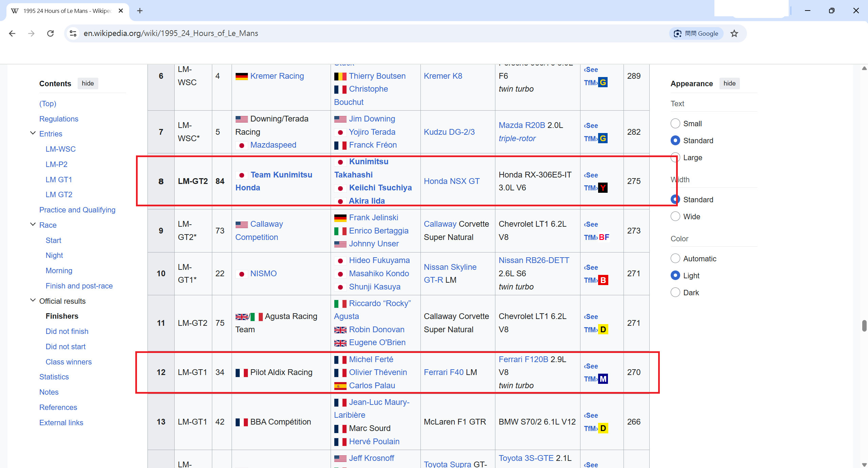
Task: Click the Yokohama Y tyre badge
Action: pyautogui.click(x=603, y=188)
